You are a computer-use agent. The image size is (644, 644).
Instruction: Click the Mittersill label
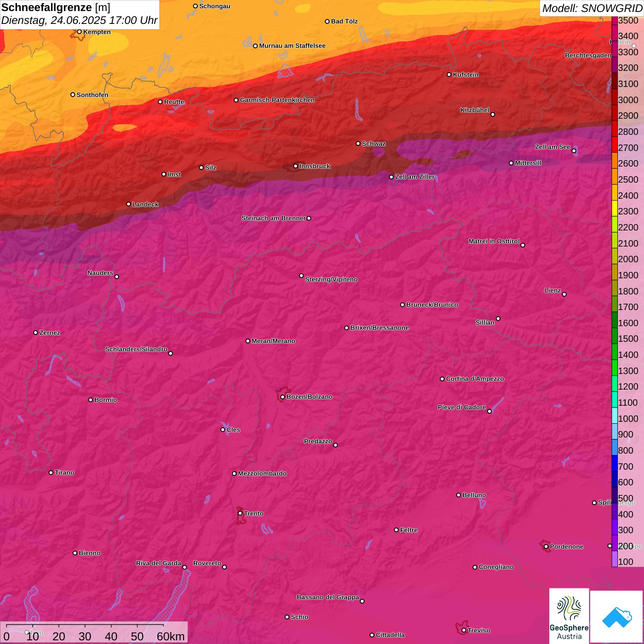(x=528, y=163)
